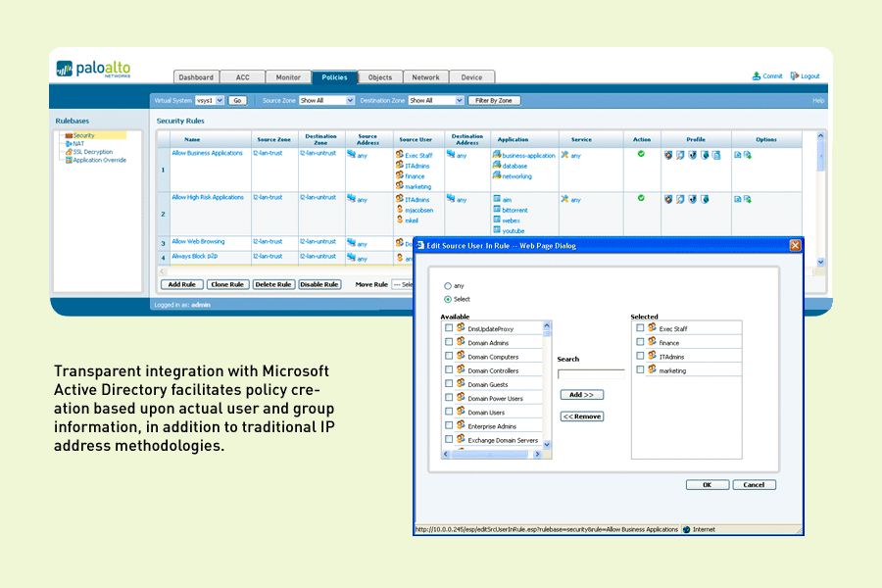The width and height of the screenshot is (882, 588).
Task: Click the file blocking profile icon in rule 1
Action: [x=716, y=155]
